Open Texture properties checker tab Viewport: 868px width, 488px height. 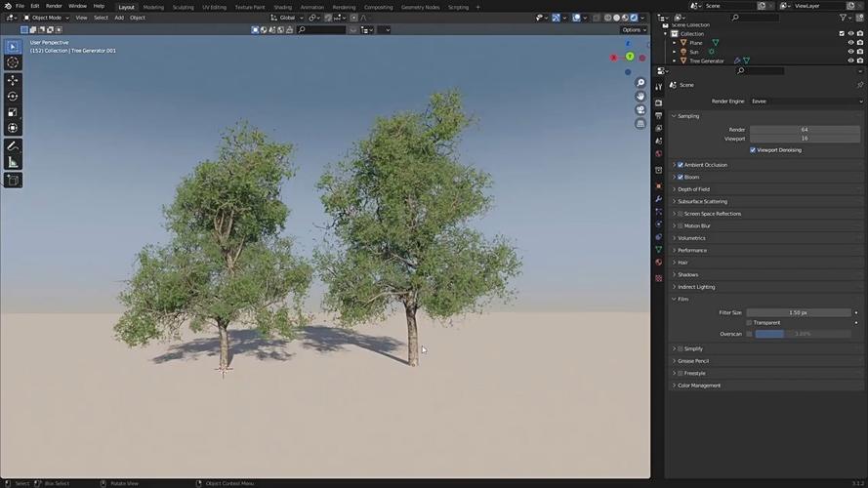659,278
